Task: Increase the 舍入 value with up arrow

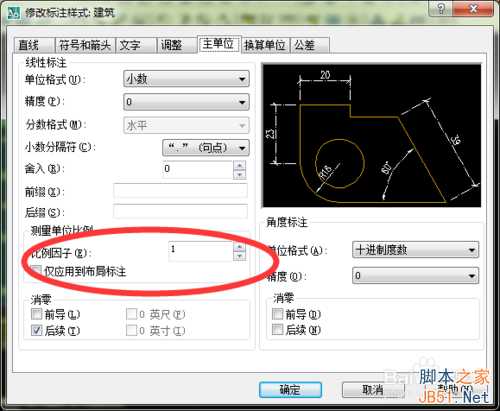Action: [x=240, y=165]
